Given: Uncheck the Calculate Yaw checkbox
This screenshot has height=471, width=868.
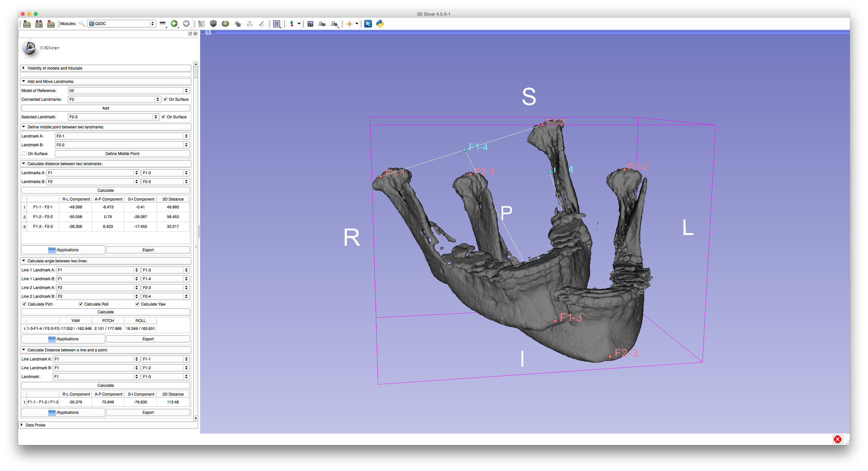Looking at the screenshot, I should click(137, 304).
